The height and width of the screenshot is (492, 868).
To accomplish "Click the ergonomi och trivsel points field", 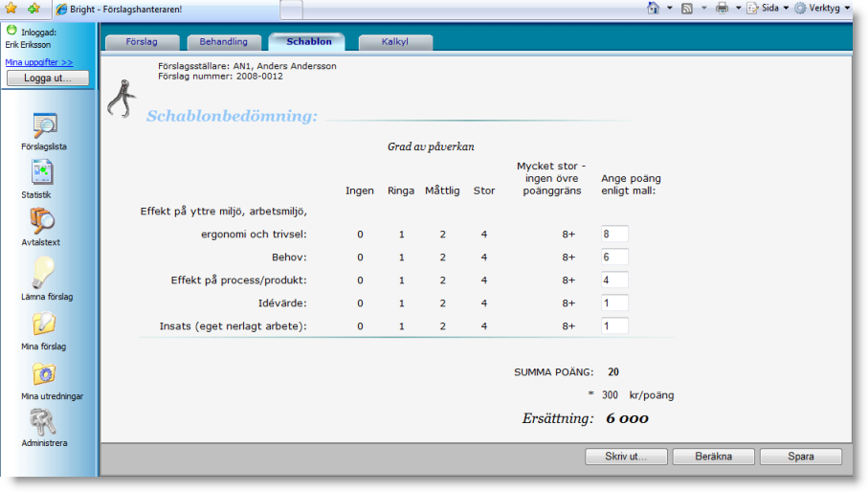I will coord(614,235).
